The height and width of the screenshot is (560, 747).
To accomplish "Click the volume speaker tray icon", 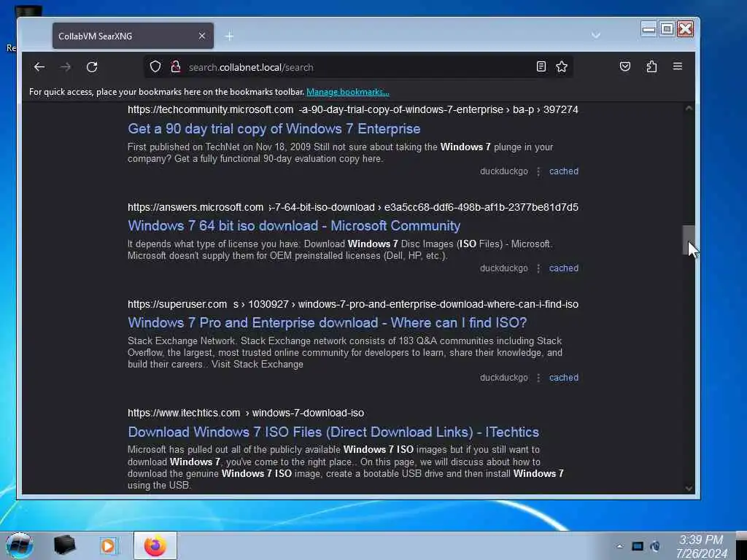I will coord(656,546).
